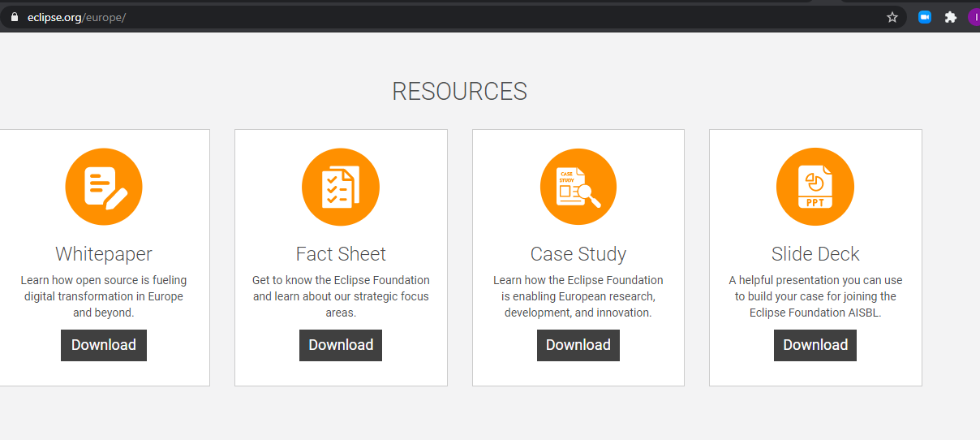
Task: Click the Fact Sheet checklist icon
Action: tap(341, 187)
